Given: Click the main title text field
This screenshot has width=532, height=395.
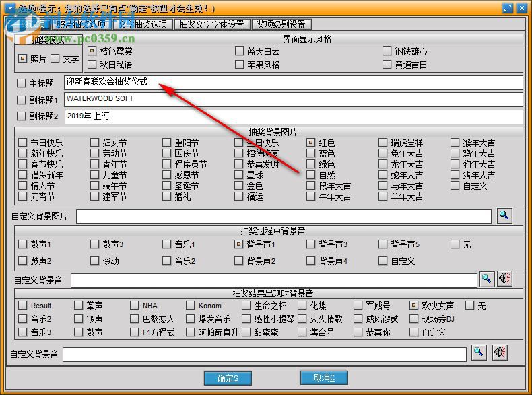Looking at the screenshot, I should point(294,82).
